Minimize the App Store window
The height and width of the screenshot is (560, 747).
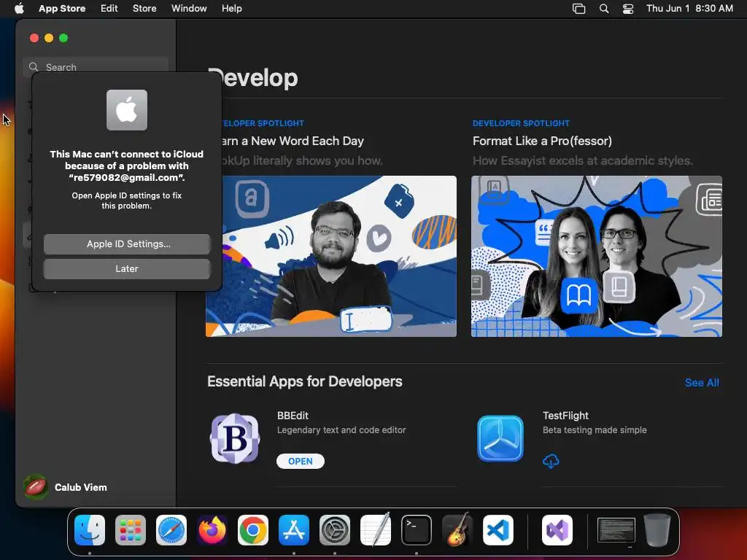[49, 38]
